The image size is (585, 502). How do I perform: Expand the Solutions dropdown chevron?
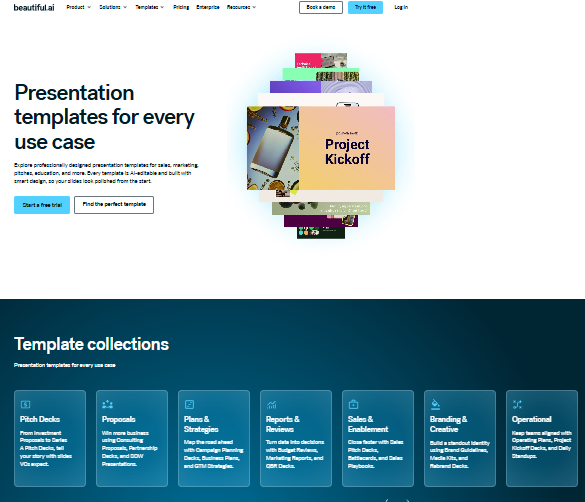pos(125,7)
